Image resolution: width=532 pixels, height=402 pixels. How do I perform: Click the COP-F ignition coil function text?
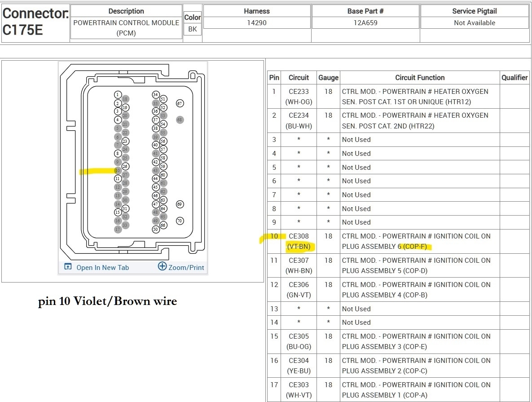pos(416,241)
